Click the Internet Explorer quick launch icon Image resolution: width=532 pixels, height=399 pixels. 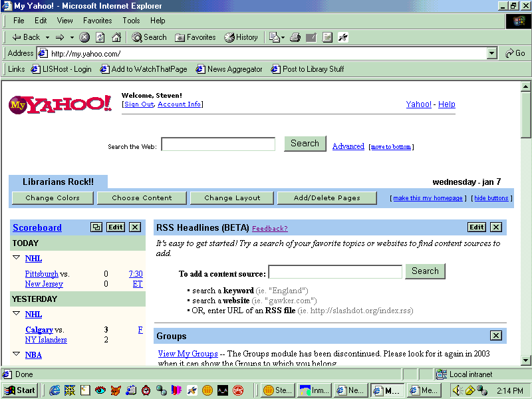[55, 390]
